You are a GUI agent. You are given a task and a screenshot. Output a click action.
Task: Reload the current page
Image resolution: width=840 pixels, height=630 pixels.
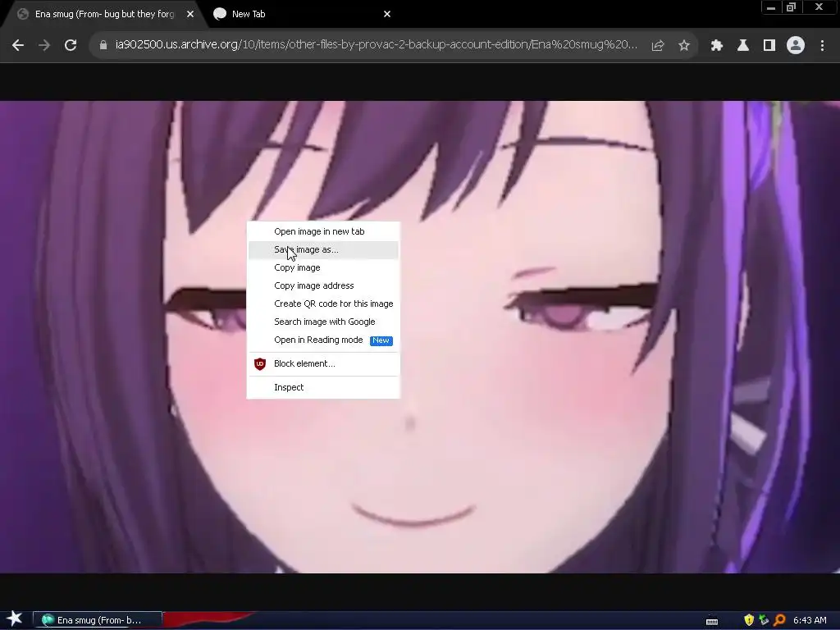click(x=71, y=46)
